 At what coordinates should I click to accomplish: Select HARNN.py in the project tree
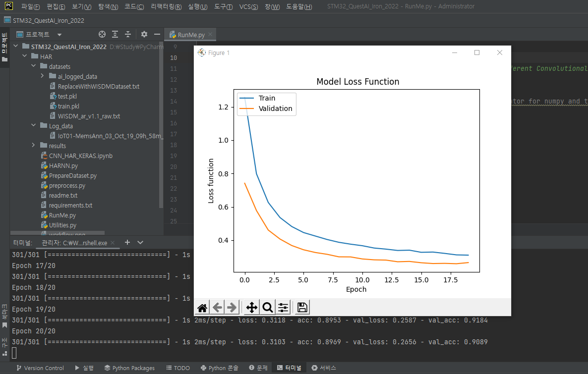(x=63, y=165)
